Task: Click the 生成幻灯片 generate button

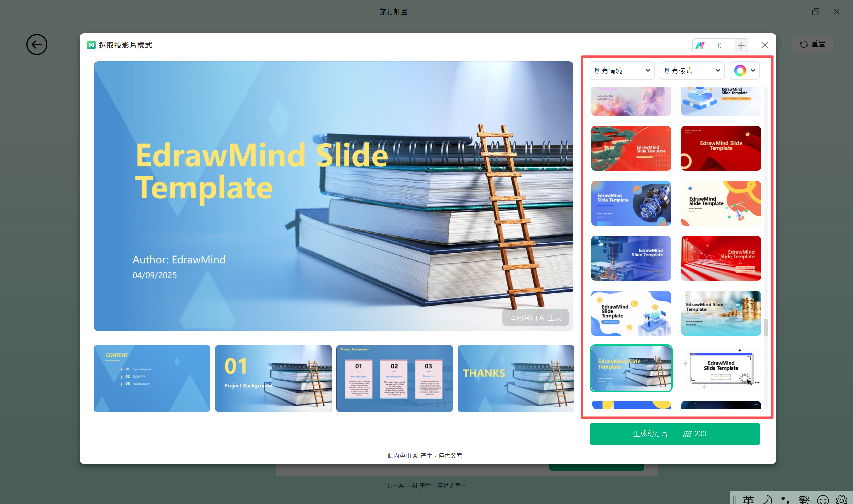Action: (x=674, y=434)
